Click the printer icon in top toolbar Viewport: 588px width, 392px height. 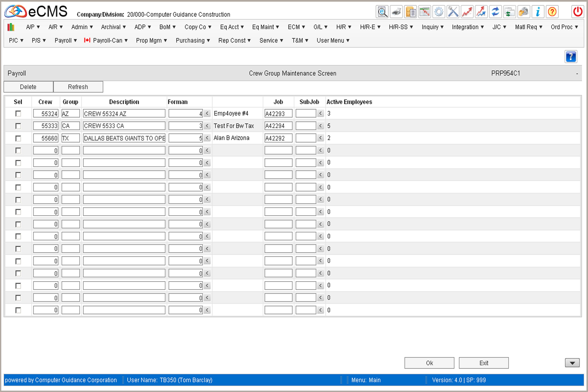(396, 12)
